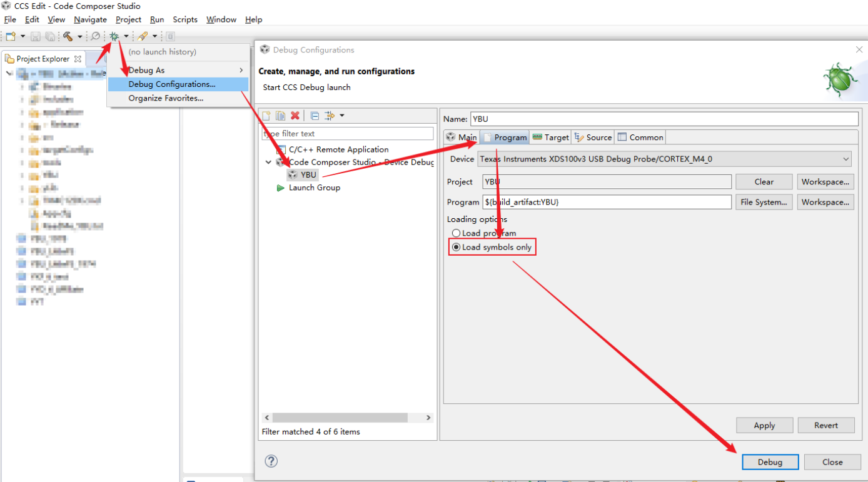
Task: Click the Save toolbar icon
Action: tap(36, 36)
